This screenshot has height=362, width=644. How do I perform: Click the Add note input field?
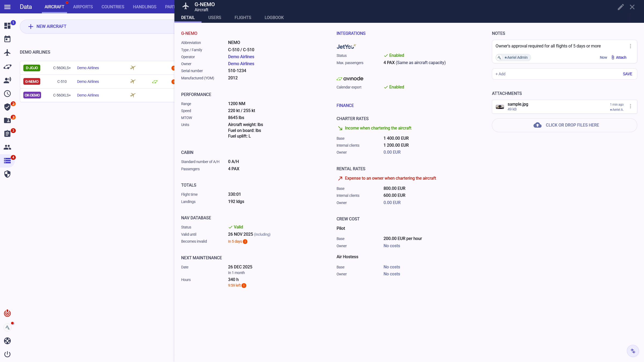(x=555, y=74)
